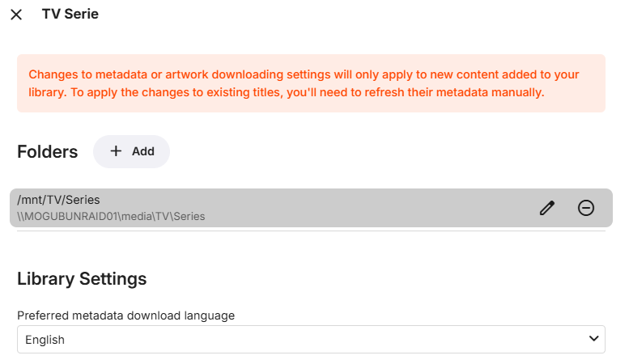Click the plus icon beside Add
The height and width of the screenshot is (364, 629).
pyautogui.click(x=117, y=151)
